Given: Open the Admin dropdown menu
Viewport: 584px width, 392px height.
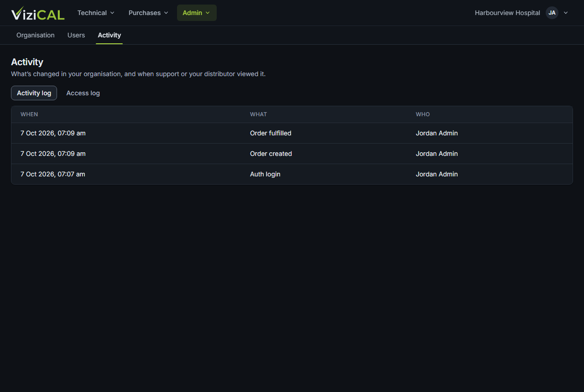Looking at the screenshot, I should (x=197, y=13).
